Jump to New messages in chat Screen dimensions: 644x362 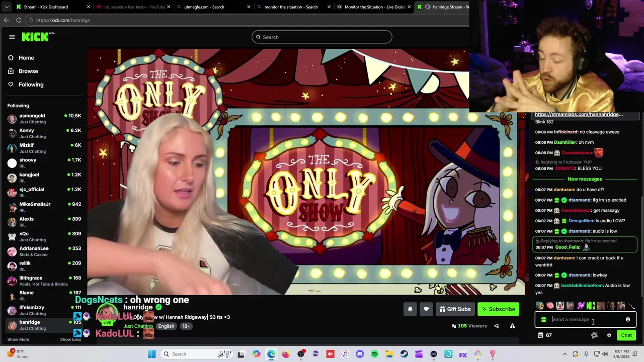click(585, 179)
